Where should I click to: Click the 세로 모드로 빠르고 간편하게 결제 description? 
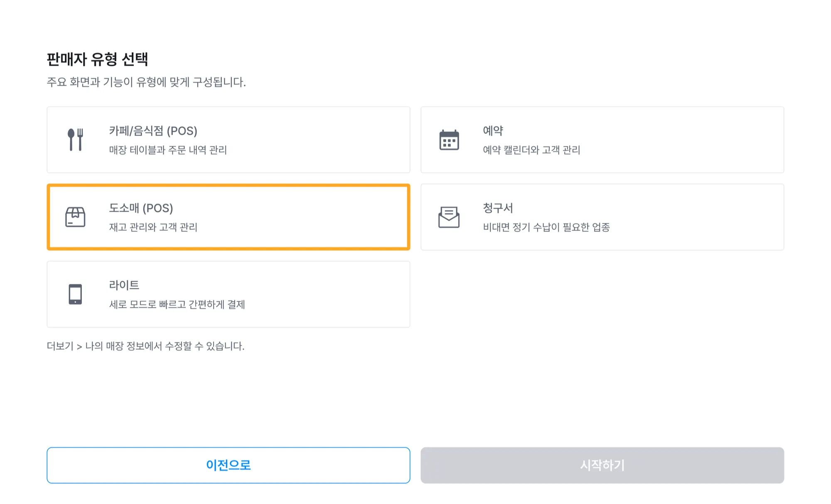point(177,305)
